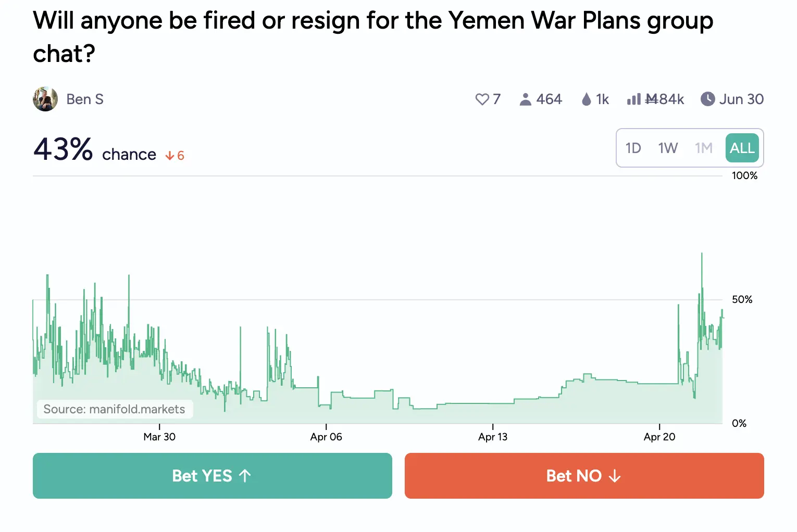The image size is (797, 532).
Task: Click the liquidity droplet icon
Action: pyautogui.click(x=587, y=99)
